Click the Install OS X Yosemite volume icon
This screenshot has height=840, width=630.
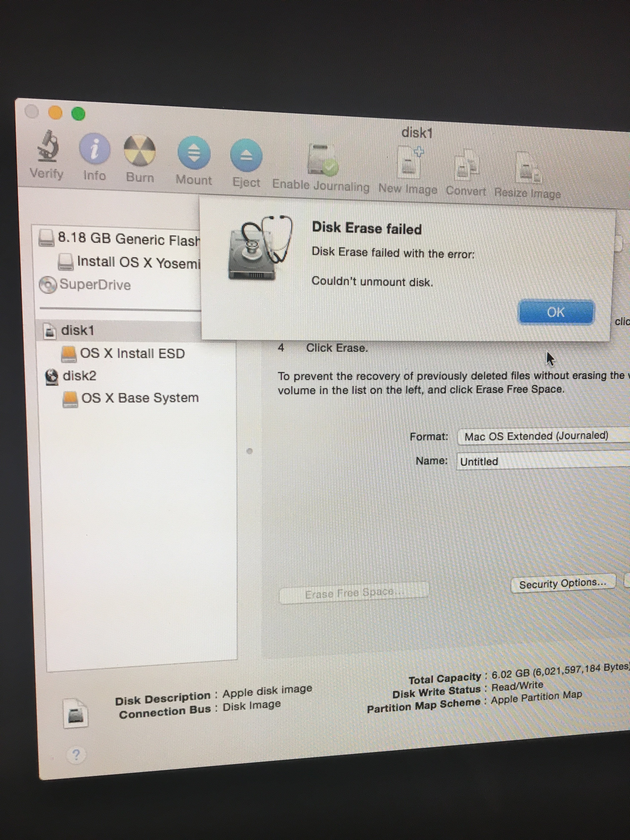pos(66,262)
